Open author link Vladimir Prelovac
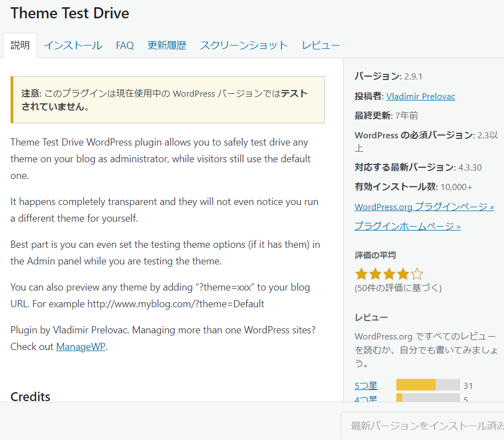The height and width of the screenshot is (440, 504). tap(420, 96)
